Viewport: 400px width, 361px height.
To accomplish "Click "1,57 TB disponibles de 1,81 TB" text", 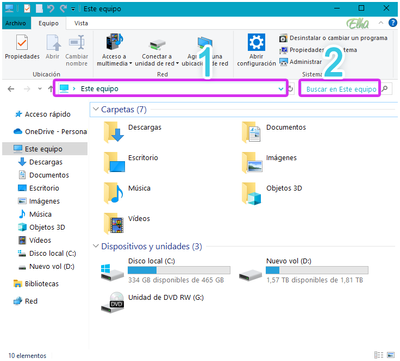I will click(314, 280).
